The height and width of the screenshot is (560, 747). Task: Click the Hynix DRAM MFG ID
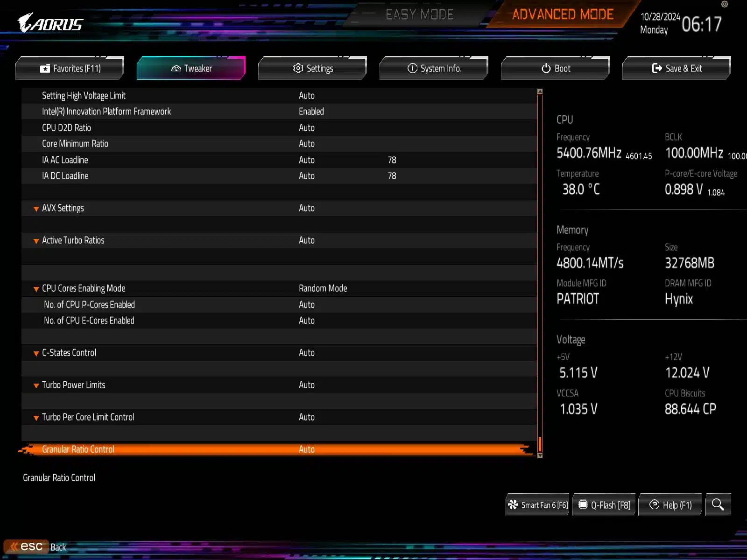pyautogui.click(x=679, y=299)
